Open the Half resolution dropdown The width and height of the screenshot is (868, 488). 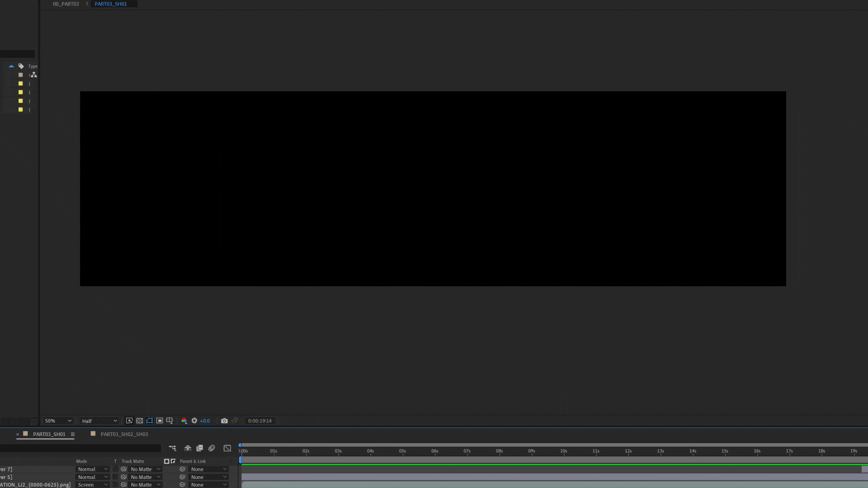[x=99, y=421]
